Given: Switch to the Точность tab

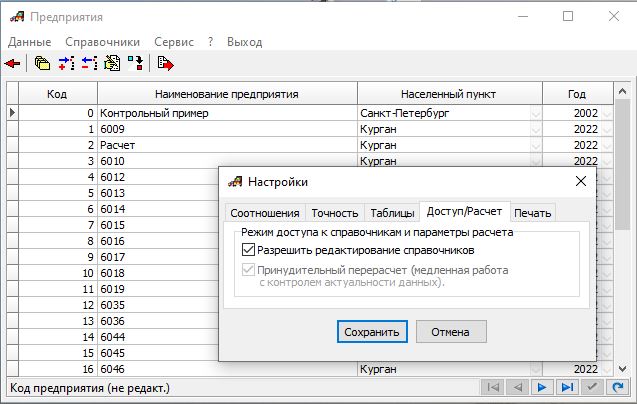Looking at the screenshot, I should (334, 213).
